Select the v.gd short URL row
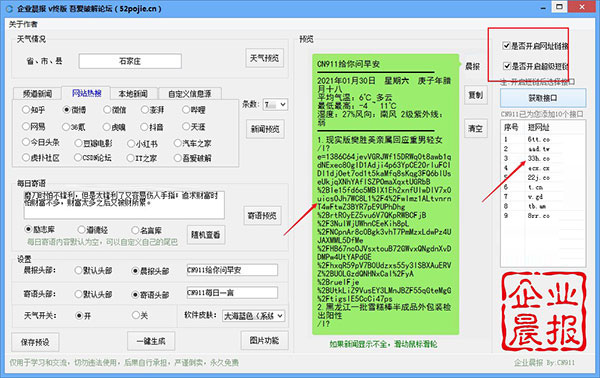The width and height of the screenshot is (600, 378). pyautogui.click(x=543, y=197)
